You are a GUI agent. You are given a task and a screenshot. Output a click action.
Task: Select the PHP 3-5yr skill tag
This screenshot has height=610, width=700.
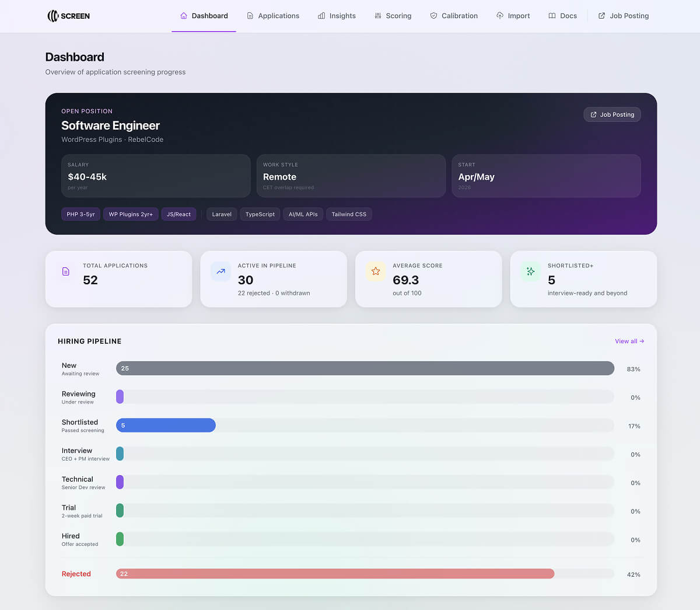coord(80,214)
